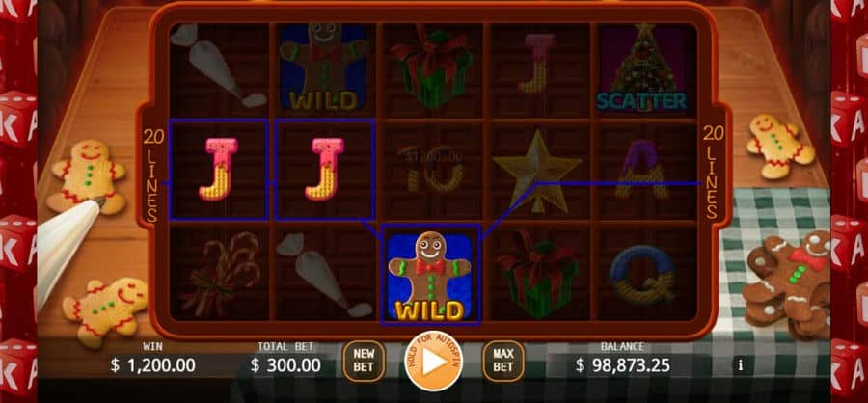Select the MAX BET button
868x403 pixels.
tap(503, 361)
